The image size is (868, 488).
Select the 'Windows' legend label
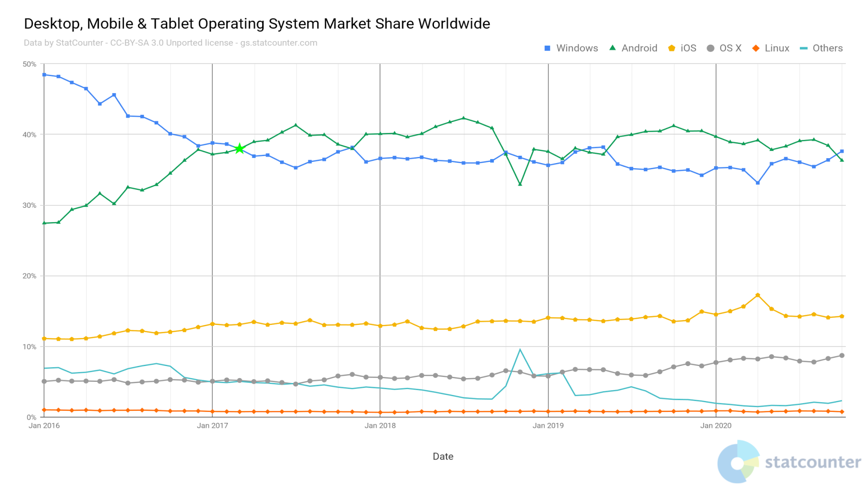coord(577,48)
